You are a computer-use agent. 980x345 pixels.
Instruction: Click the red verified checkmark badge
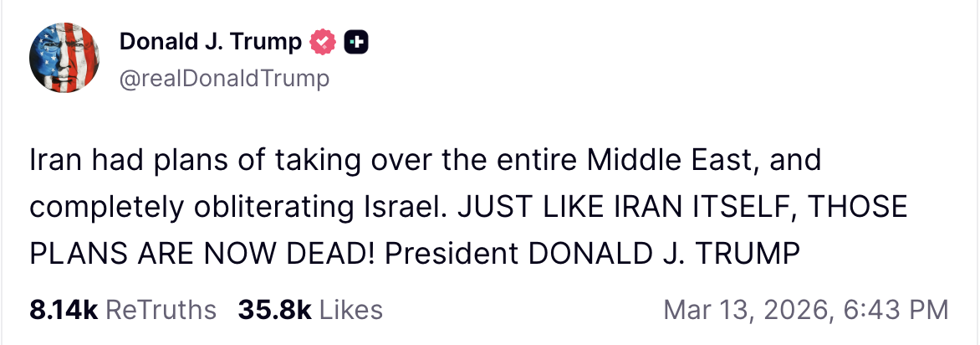[322, 42]
